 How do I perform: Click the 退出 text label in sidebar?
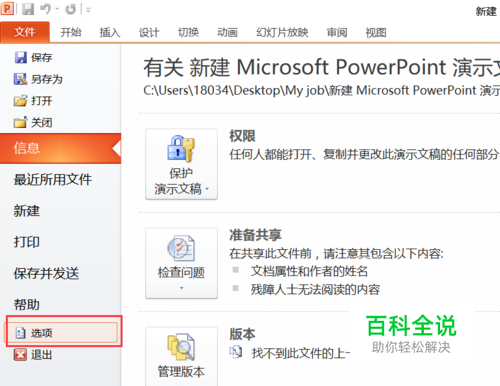tap(42, 355)
